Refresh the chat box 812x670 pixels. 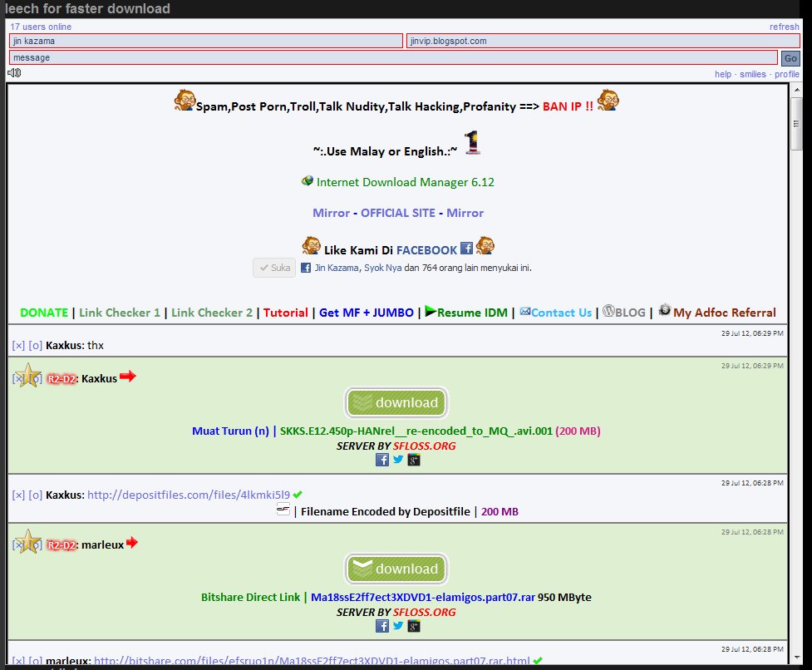[784, 27]
